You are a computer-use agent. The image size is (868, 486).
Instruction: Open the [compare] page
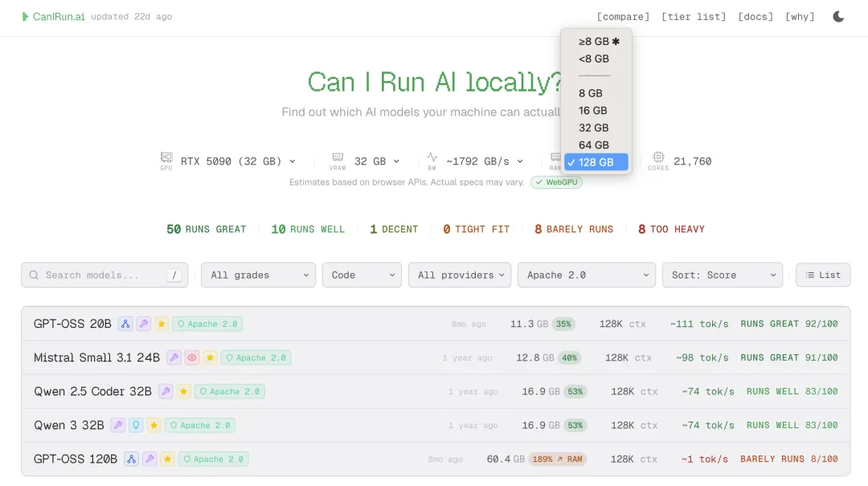coord(623,17)
